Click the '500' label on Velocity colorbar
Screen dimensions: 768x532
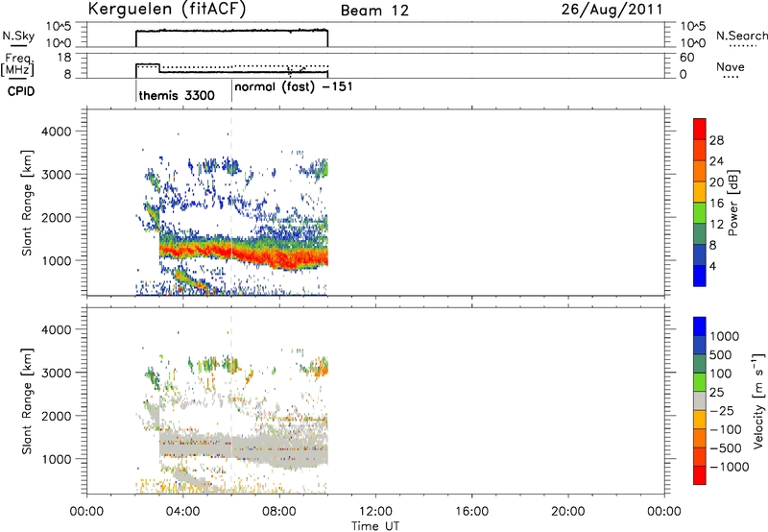pos(721,354)
